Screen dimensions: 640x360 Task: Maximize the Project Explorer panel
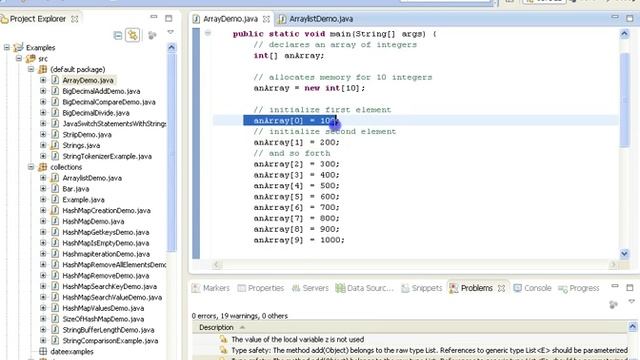click(x=169, y=18)
